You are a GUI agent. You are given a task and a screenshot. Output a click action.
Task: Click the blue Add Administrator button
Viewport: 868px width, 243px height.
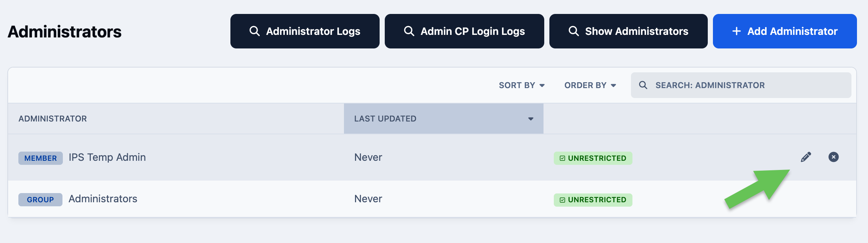point(785,31)
